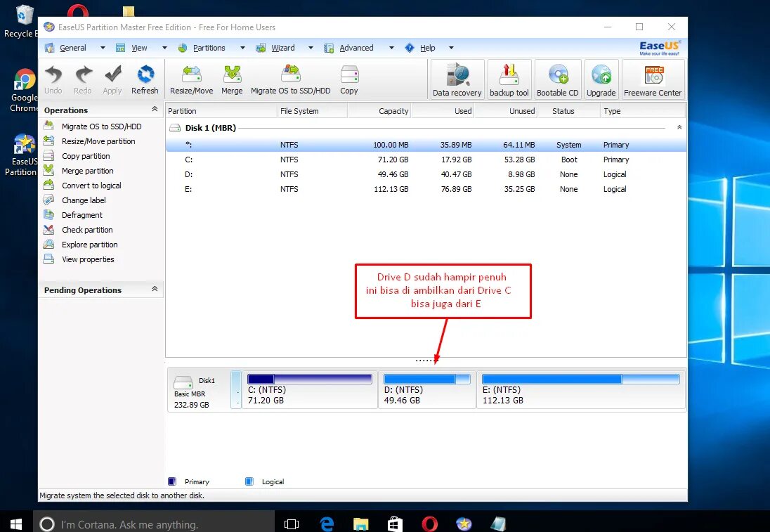The height and width of the screenshot is (532, 770).
Task: Click the Partition column header
Action: (221, 111)
